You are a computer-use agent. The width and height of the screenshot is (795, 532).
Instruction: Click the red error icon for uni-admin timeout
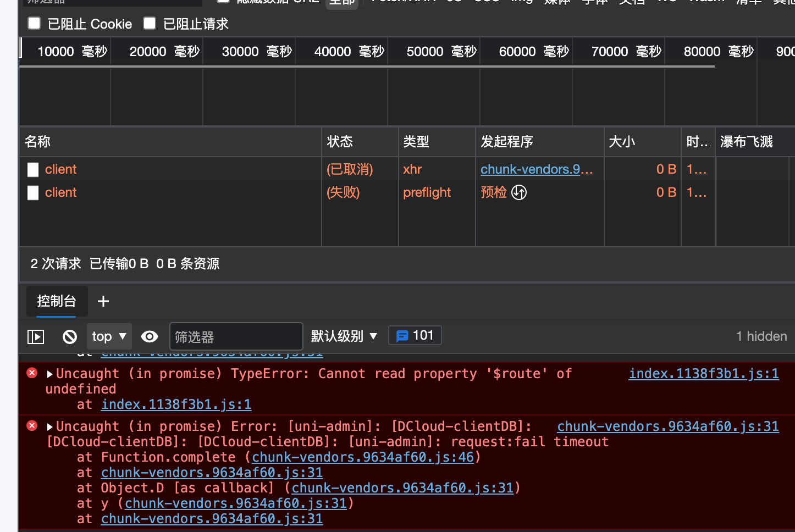point(32,426)
